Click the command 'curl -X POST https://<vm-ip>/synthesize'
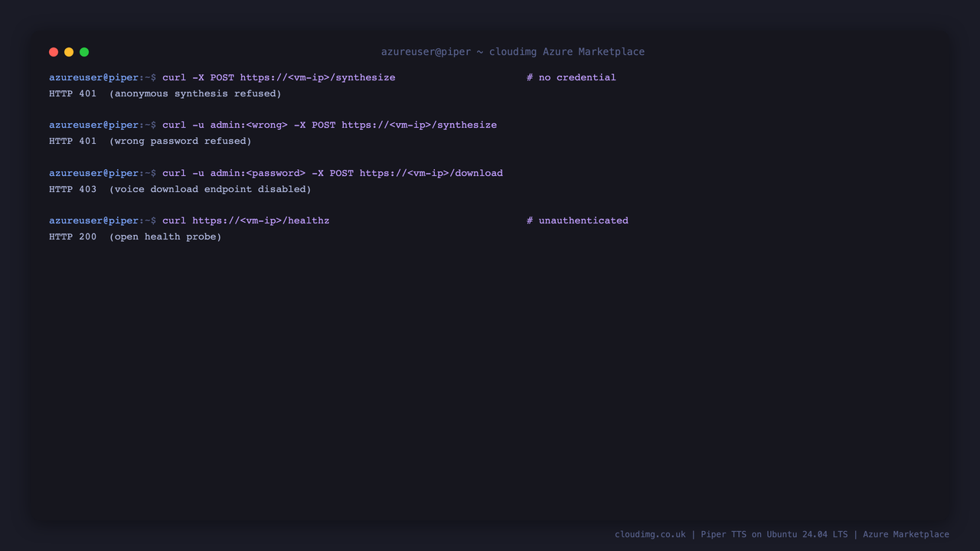This screenshot has width=980, height=551. [x=279, y=77]
